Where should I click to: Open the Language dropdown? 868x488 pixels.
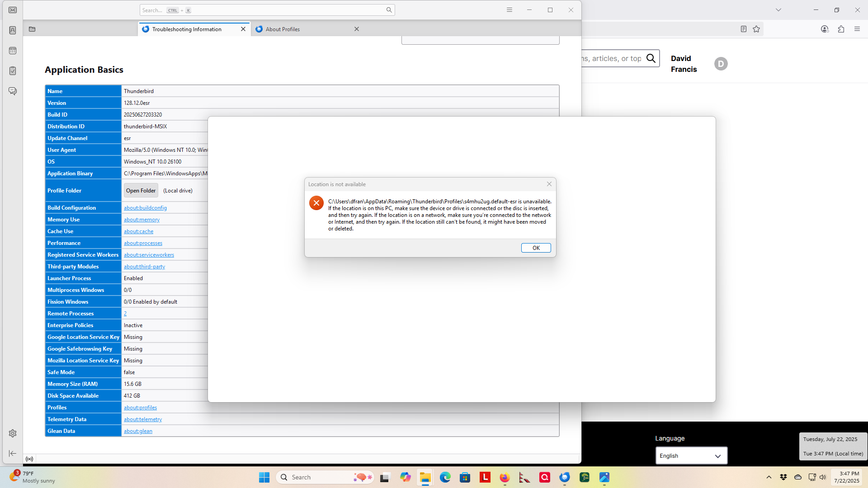tap(691, 456)
